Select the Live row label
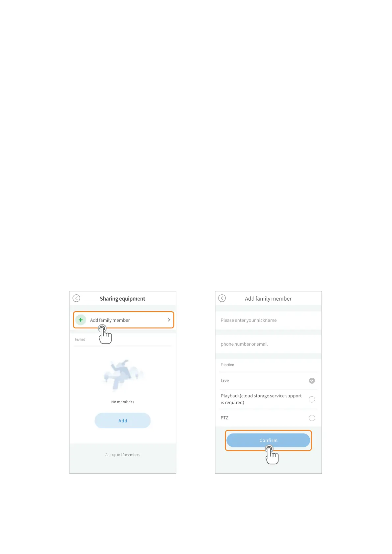 coord(225,381)
